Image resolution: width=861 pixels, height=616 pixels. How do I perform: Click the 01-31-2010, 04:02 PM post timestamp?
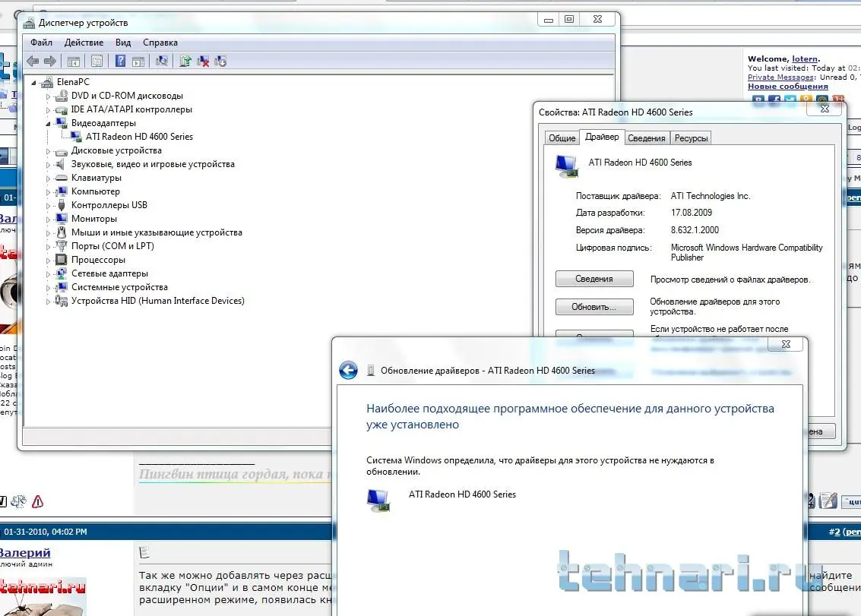45,532
